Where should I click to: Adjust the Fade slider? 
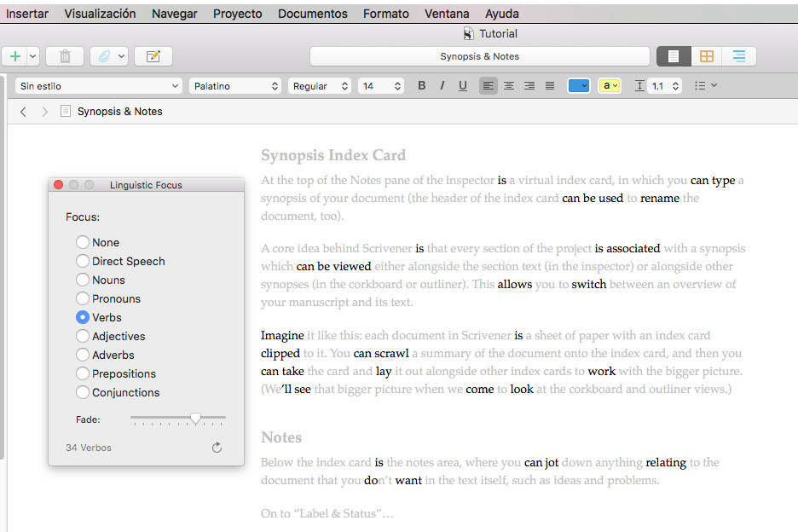coord(195,419)
